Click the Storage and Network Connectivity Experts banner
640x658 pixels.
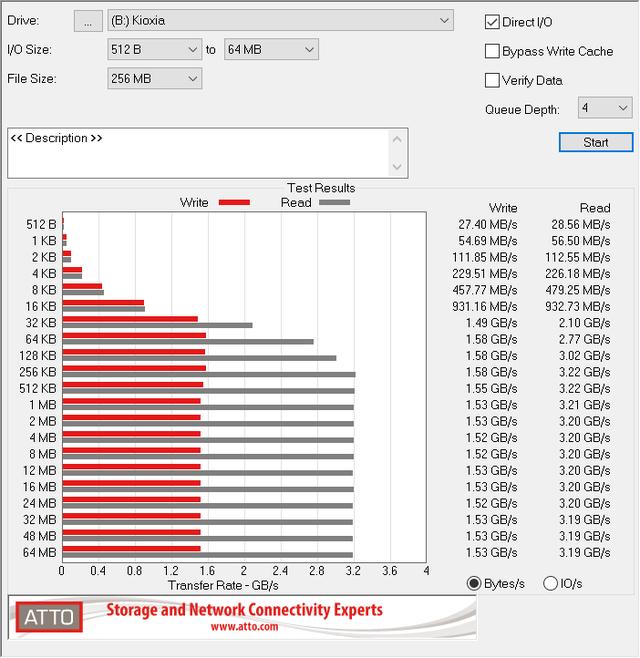pyautogui.click(x=244, y=610)
